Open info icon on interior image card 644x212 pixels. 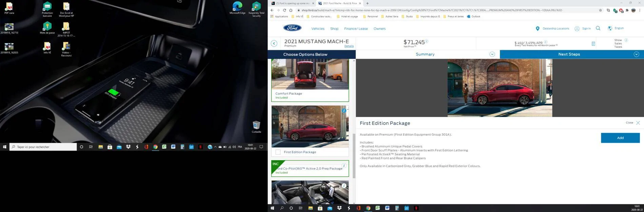(344, 186)
